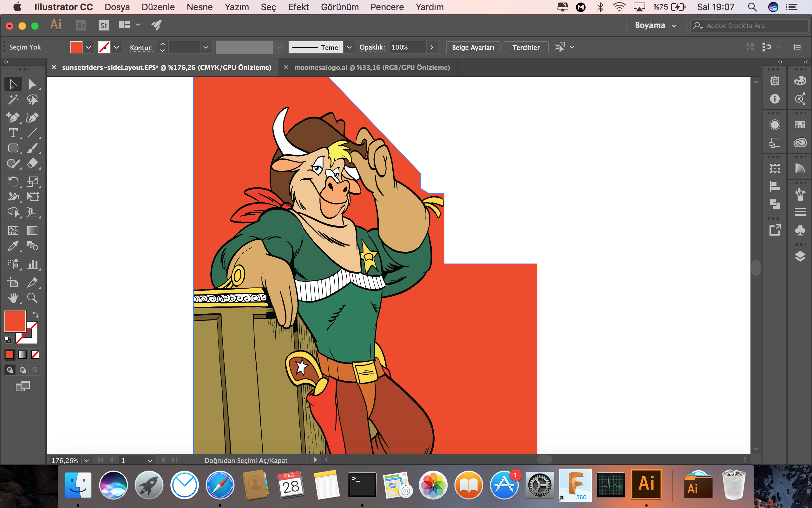The height and width of the screenshot is (508, 812).
Task: Open the Dosya menu
Action: coord(117,7)
